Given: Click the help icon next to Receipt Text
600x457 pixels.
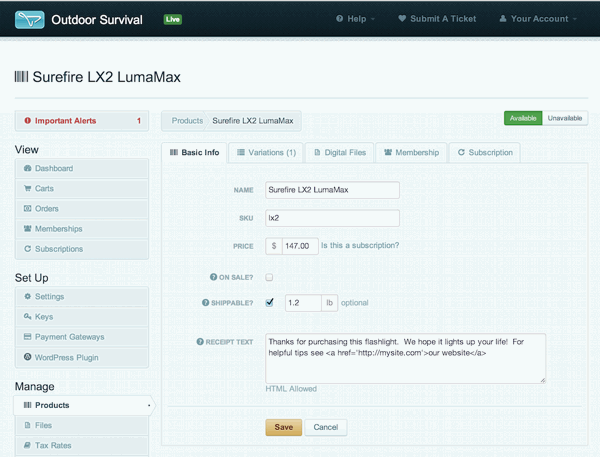Looking at the screenshot, I should point(200,341).
